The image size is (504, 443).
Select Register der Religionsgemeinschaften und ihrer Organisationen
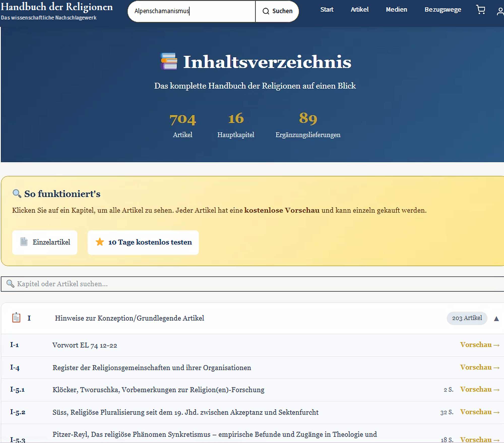tap(152, 368)
